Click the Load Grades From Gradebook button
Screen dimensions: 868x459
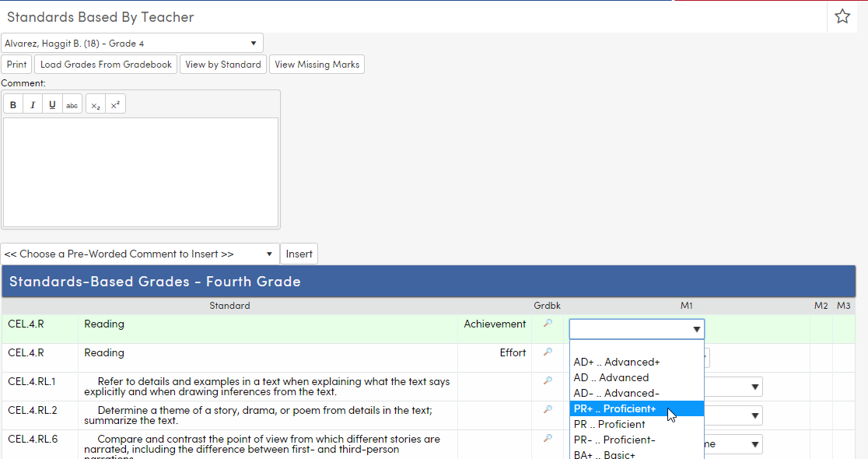click(105, 64)
